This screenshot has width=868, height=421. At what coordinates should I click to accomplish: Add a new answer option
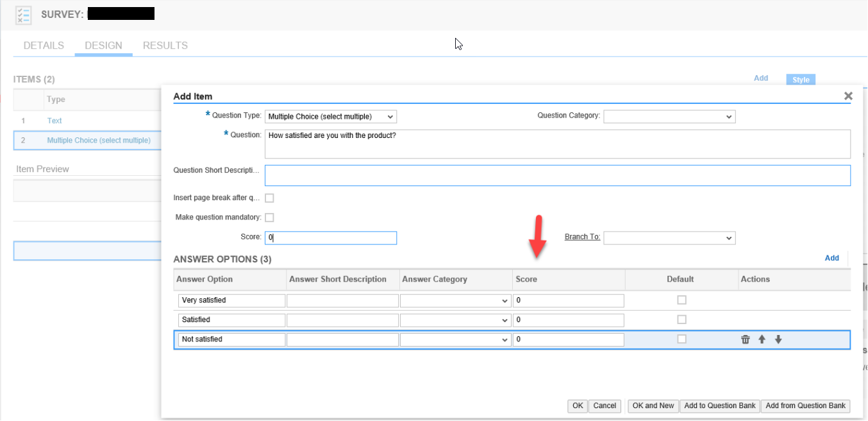point(831,258)
